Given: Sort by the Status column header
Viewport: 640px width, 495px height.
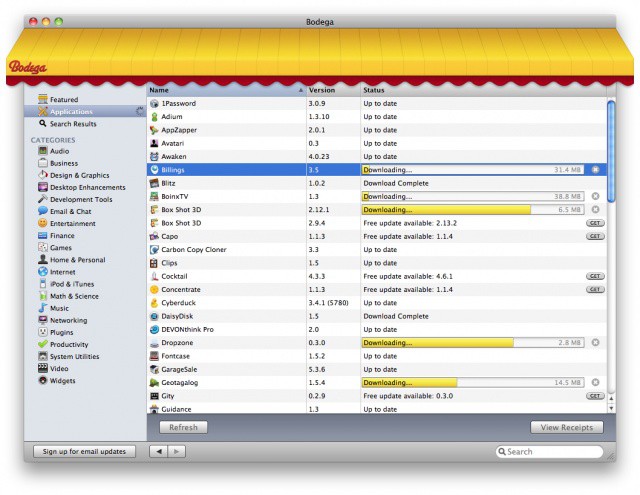Looking at the screenshot, I should point(480,90).
